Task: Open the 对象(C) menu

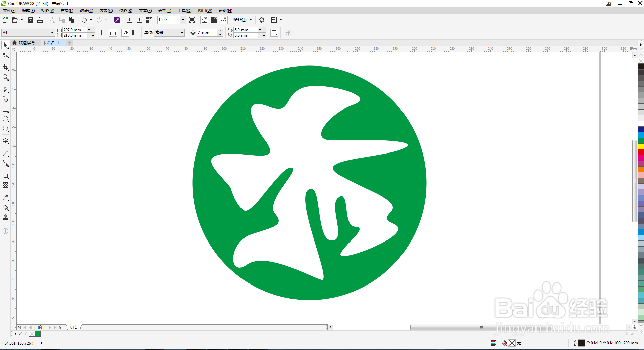Action: click(x=86, y=11)
